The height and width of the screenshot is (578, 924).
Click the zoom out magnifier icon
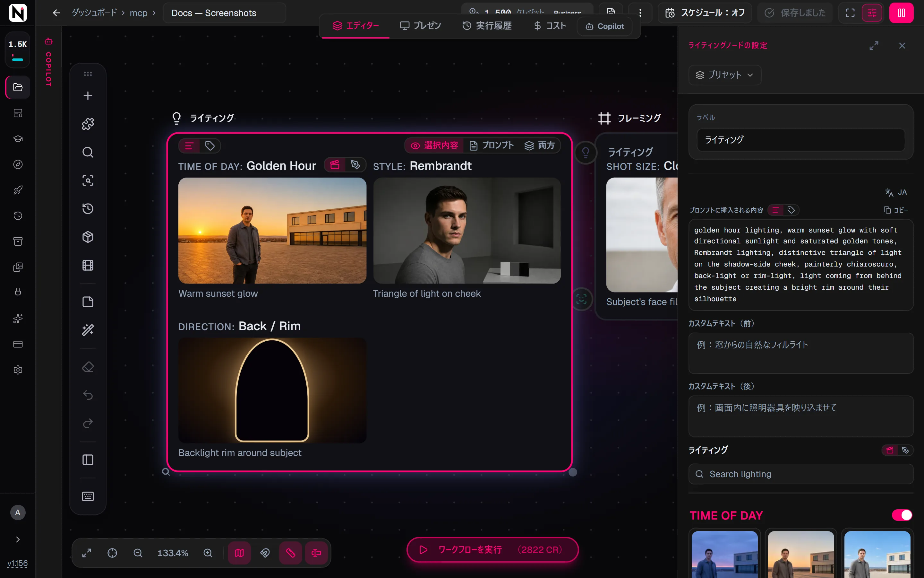point(138,553)
